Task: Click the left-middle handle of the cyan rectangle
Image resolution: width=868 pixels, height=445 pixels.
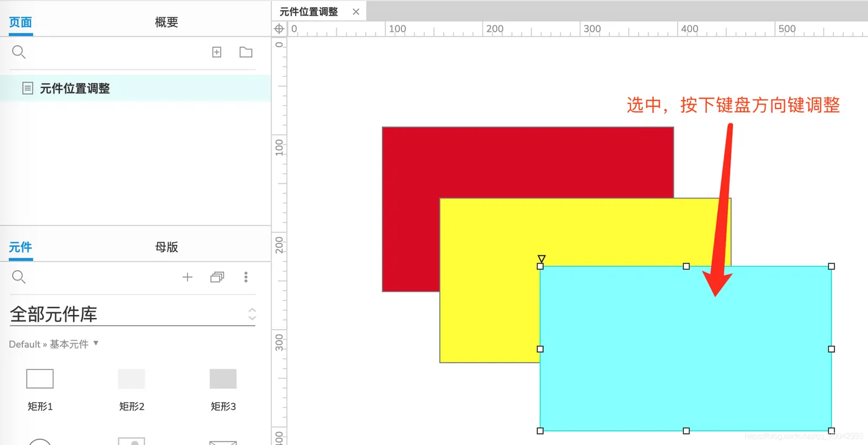Action: point(540,349)
